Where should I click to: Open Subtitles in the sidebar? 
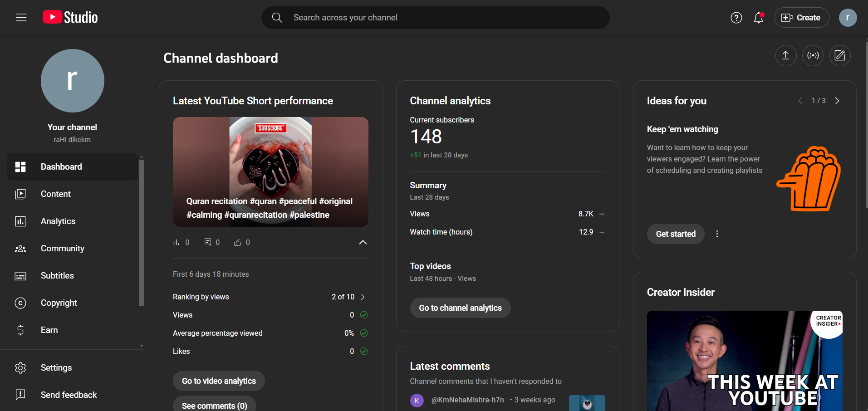click(73, 276)
